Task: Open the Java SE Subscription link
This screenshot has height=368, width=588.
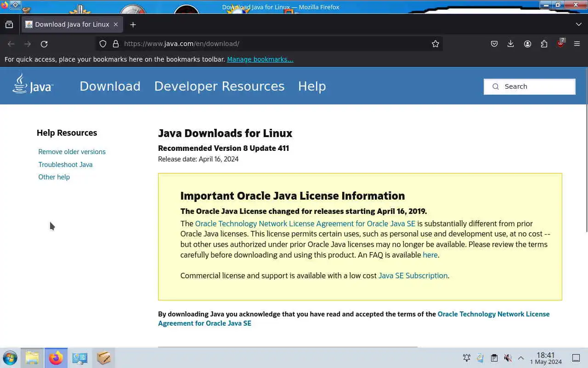Action: click(413, 276)
